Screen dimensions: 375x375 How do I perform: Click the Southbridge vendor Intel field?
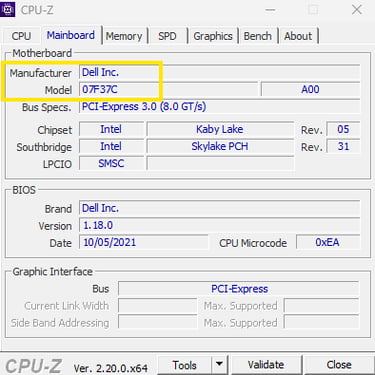coord(111,146)
